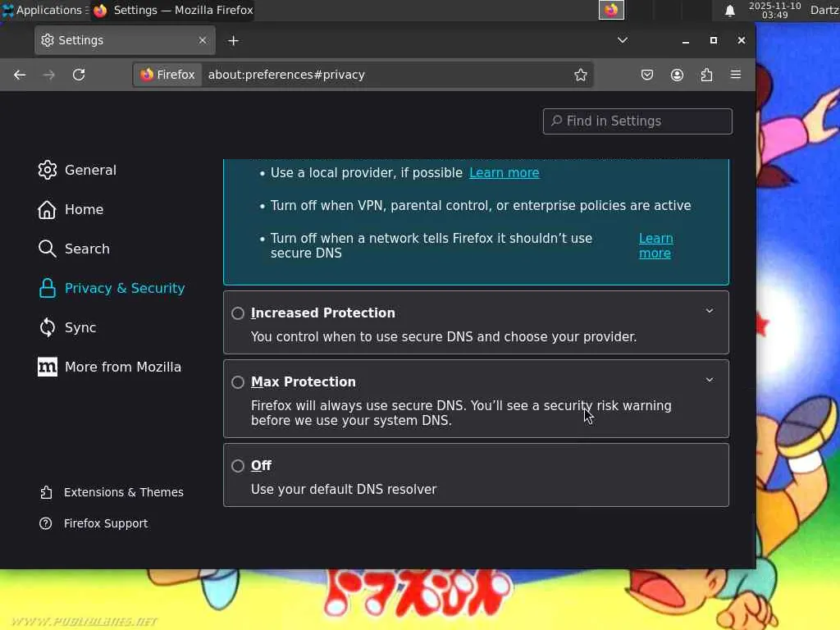Expand the Increased Protection chevron
The image size is (840, 630).
(710, 311)
